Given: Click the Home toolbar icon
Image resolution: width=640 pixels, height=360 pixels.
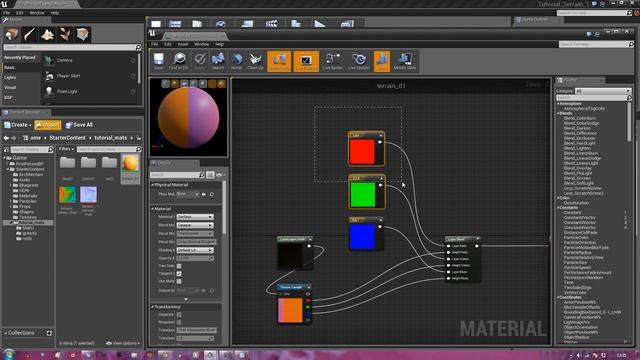Looking at the screenshot, I should (x=236, y=61).
